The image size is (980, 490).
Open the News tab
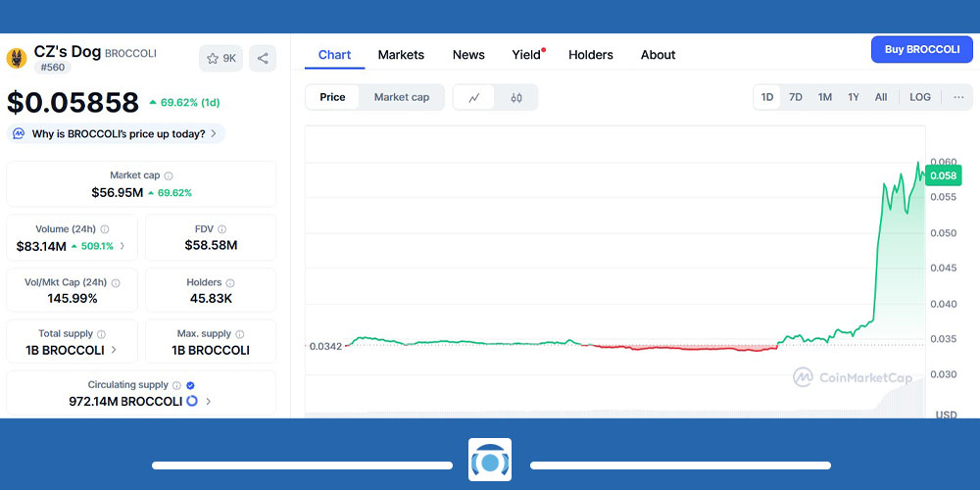[x=468, y=55]
